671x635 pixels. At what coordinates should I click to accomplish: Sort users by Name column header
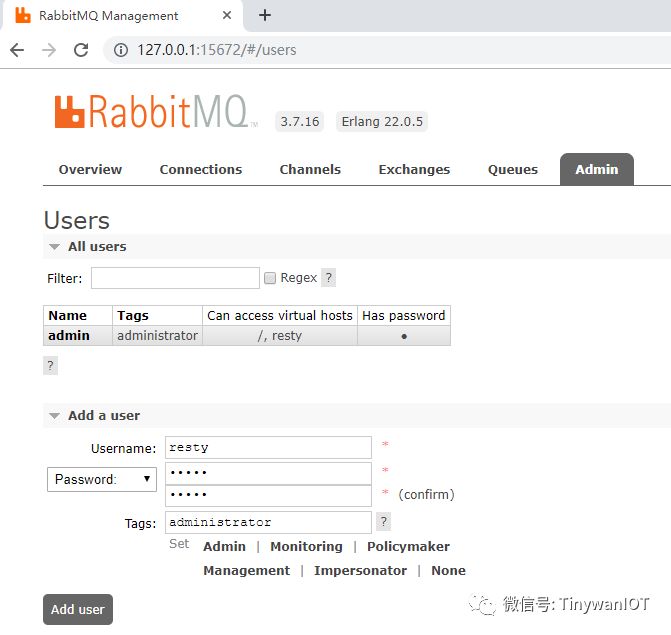coord(68,315)
